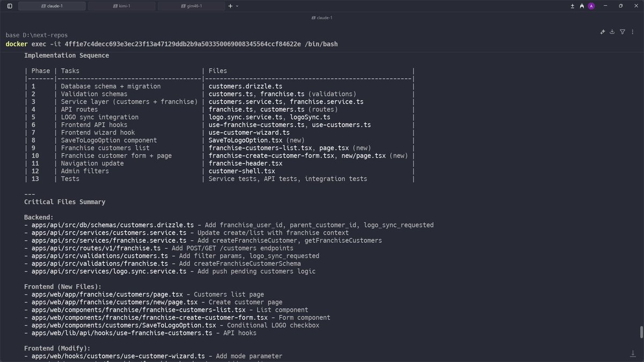Open the three-dot block options menu

[x=632, y=32]
